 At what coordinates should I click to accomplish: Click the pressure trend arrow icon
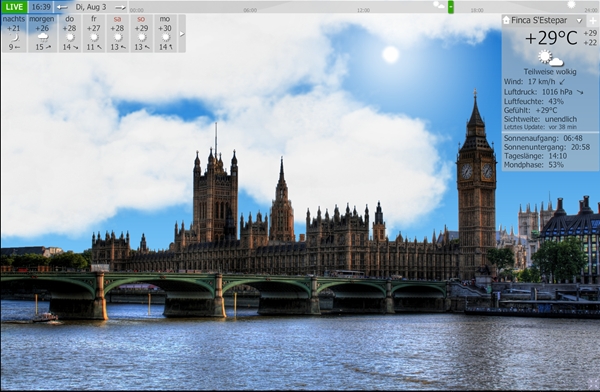pos(580,92)
